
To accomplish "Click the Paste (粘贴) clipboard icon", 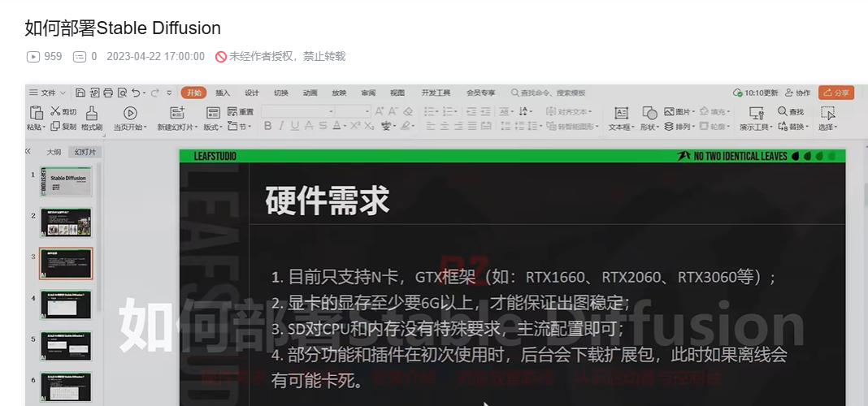I will point(36,112).
